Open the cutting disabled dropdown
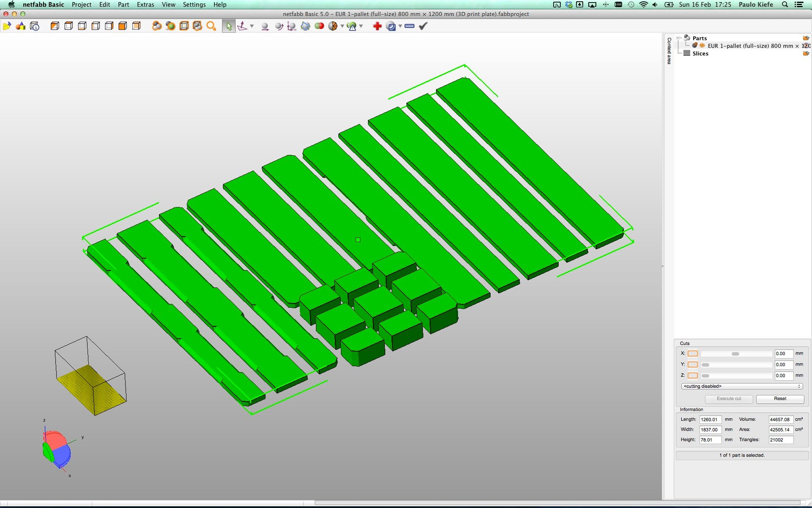The height and width of the screenshot is (508, 812). [x=742, y=387]
